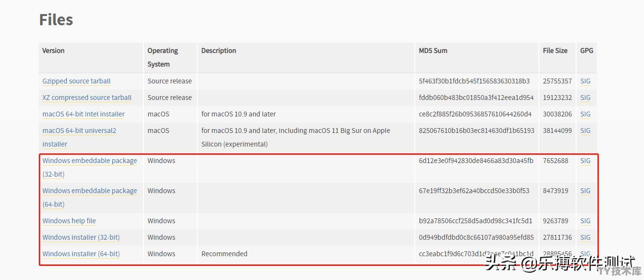This screenshot has width=644, height=280.
Task: Download the XZ compressed source tarball
Action: pos(87,98)
